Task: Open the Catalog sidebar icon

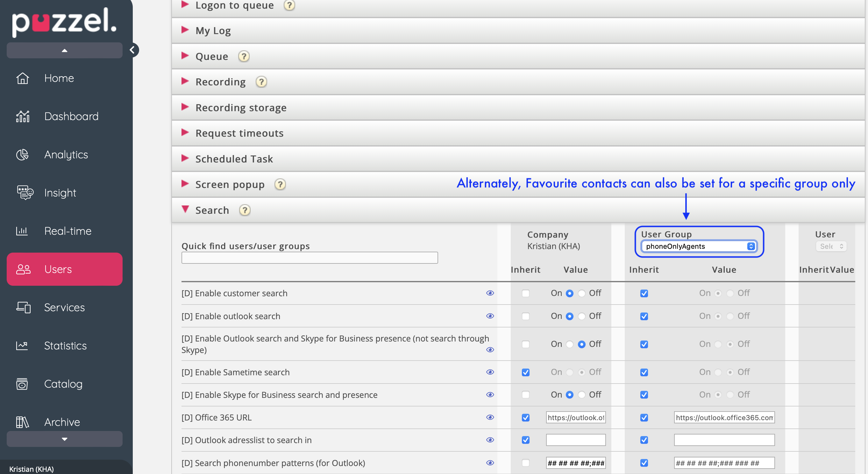Action: [22, 384]
